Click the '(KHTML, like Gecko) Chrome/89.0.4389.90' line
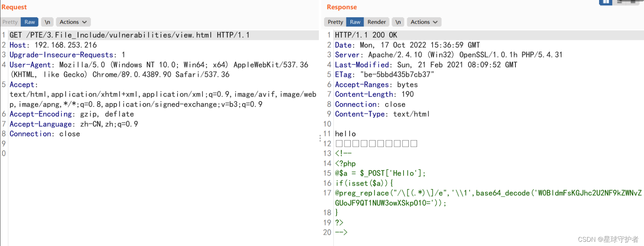The height and width of the screenshot is (246, 644). click(x=119, y=75)
